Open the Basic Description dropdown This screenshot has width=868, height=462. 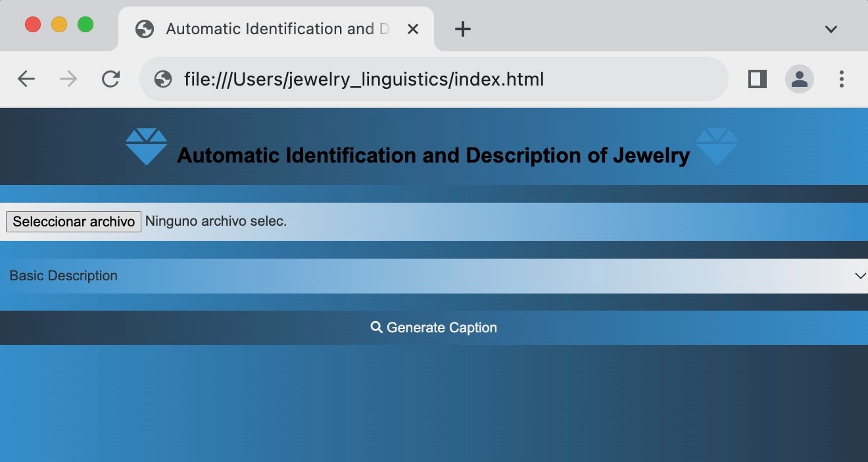pos(434,276)
